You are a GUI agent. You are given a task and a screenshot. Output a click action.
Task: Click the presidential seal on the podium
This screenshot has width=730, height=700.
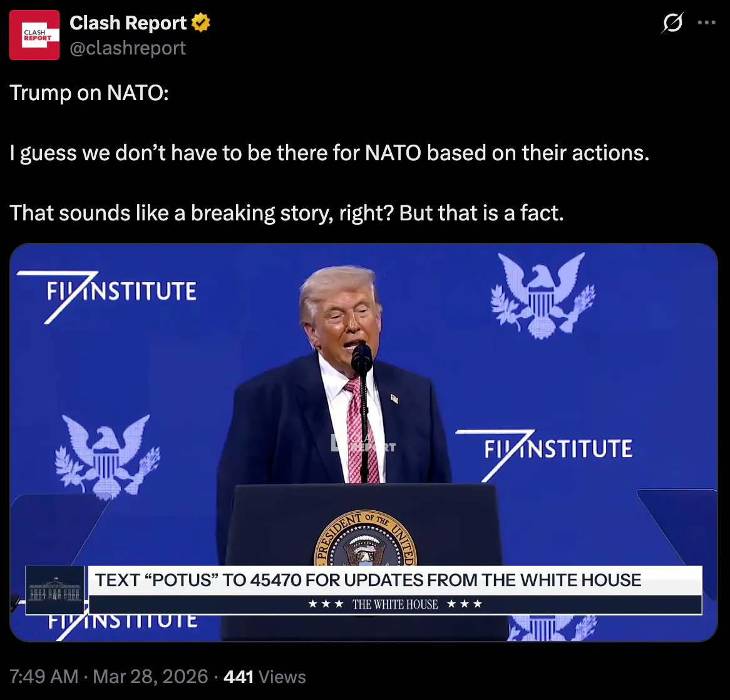366,538
